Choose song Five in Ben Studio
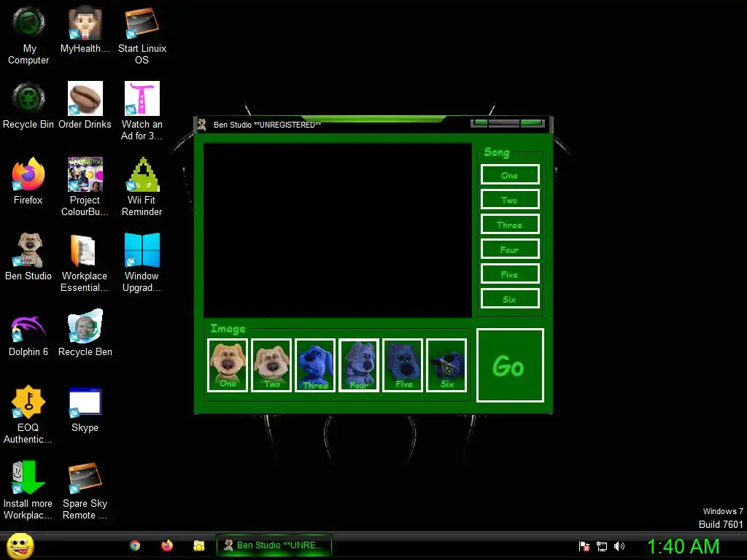 pos(510,274)
